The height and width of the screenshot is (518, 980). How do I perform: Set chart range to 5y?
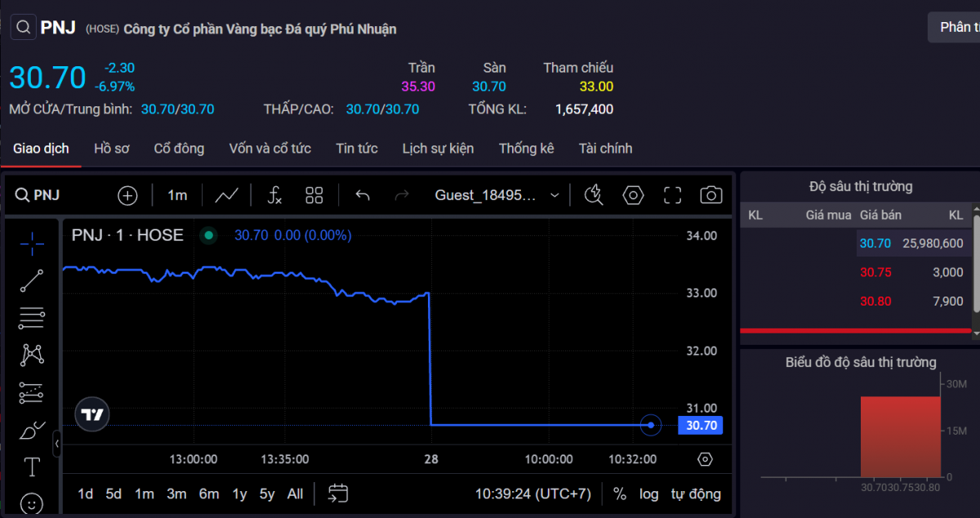267,493
